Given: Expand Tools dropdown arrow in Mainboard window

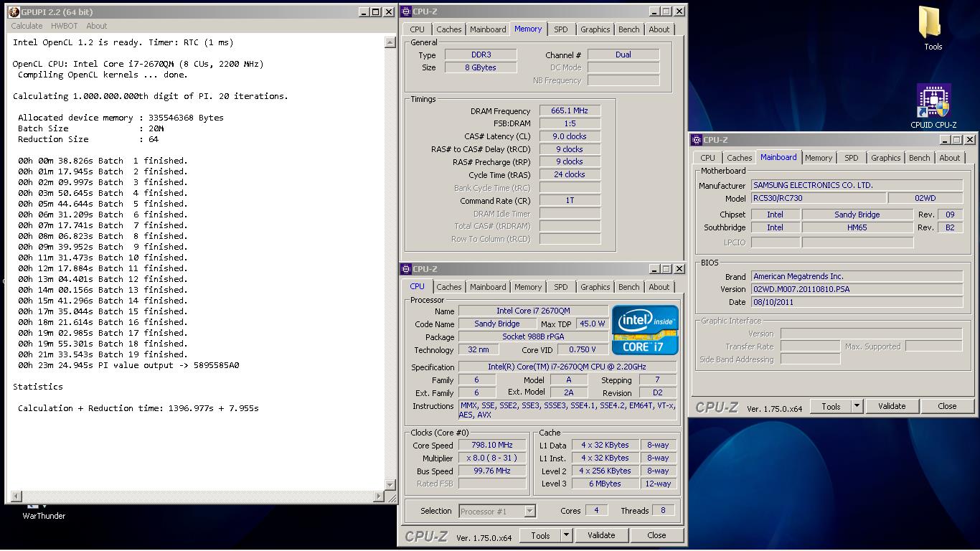Looking at the screenshot, I should 857,406.
